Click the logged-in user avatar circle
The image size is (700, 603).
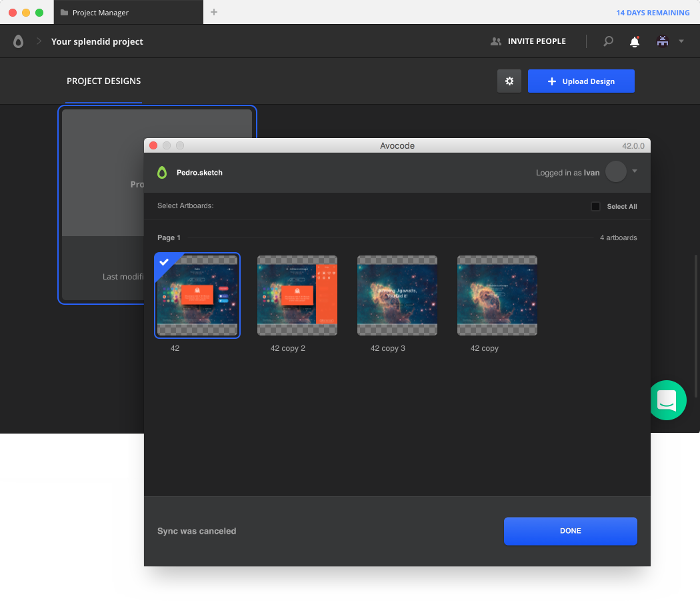(615, 171)
